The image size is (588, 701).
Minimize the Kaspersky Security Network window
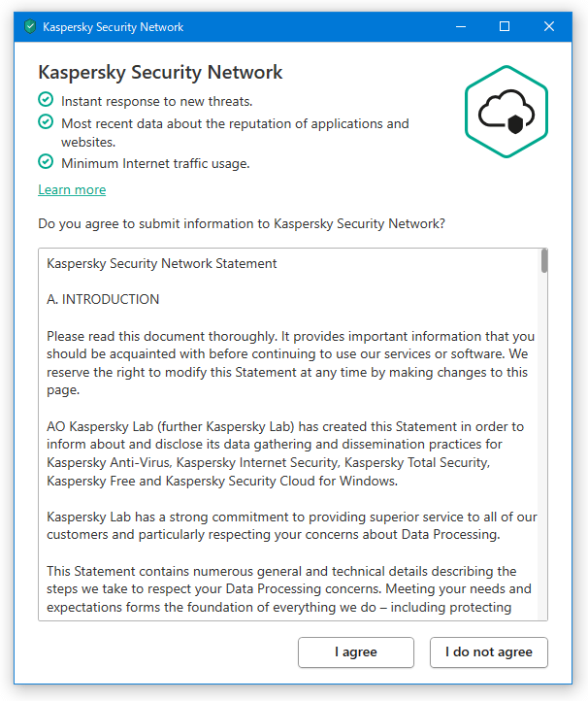(461, 27)
